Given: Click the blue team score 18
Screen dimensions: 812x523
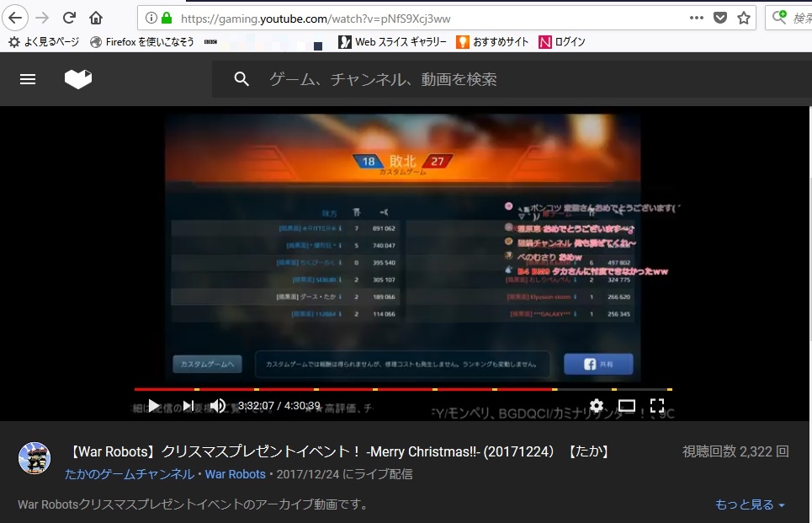Looking at the screenshot, I should tap(369, 161).
